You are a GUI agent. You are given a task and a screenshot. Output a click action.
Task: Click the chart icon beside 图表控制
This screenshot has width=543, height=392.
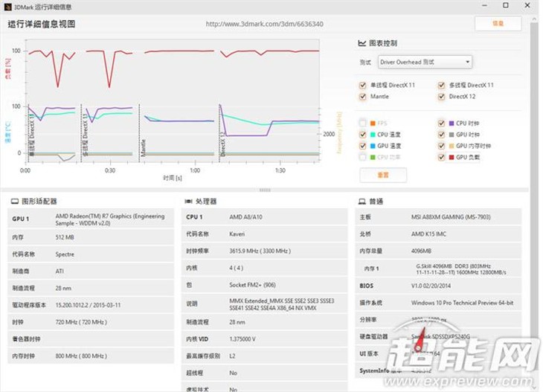(362, 43)
